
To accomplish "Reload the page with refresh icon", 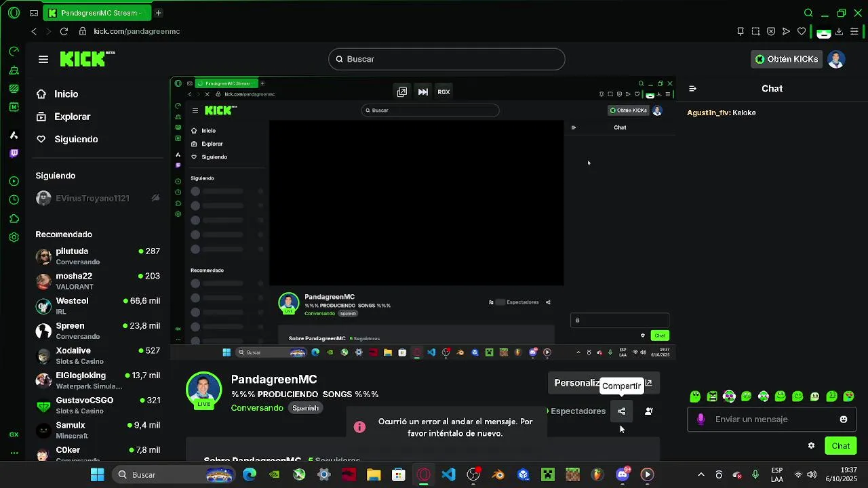I will pos(64,31).
